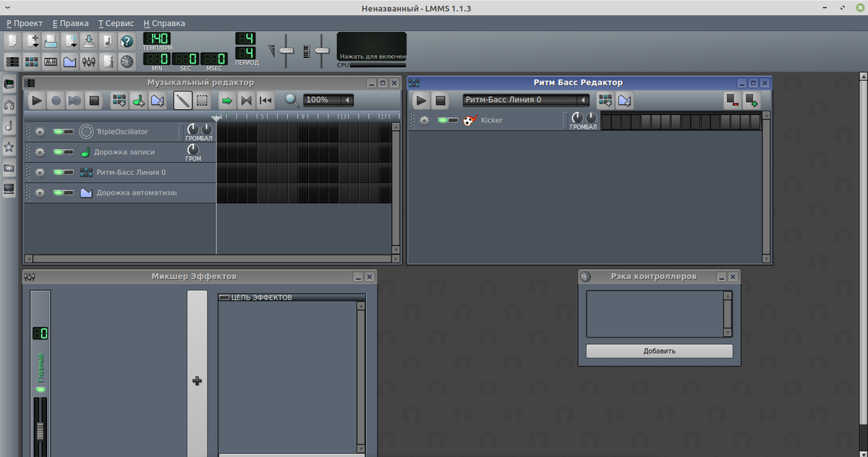Open recent projects dropdown icon
This screenshot has width=868, height=457.
pyautogui.click(x=70, y=41)
